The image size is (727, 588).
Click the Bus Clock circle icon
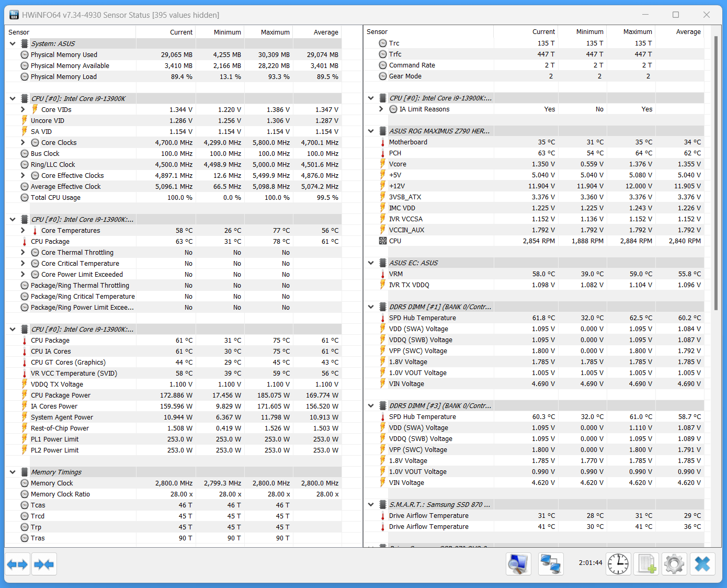click(25, 154)
